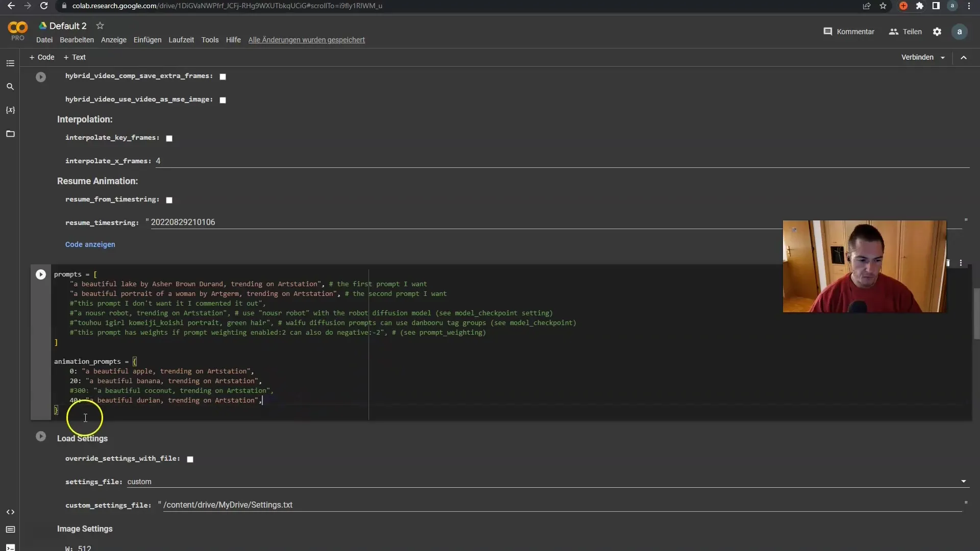Click the Resume Animation: heading
The image size is (980, 551).
point(97,181)
